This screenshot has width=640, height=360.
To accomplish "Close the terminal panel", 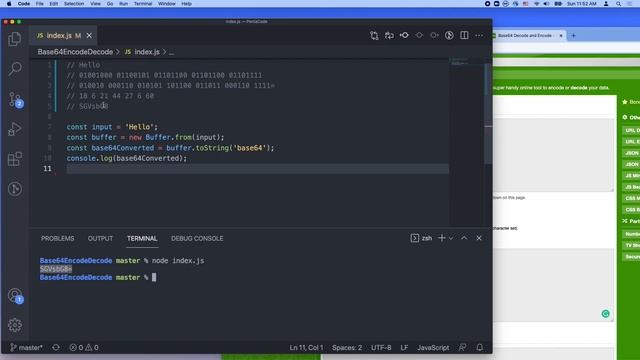I will click(479, 238).
